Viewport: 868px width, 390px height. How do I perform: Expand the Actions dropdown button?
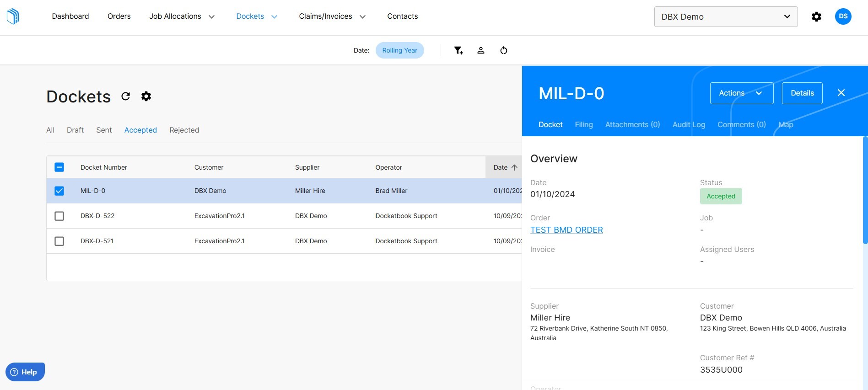pyautogui.click(x=741, y=93)
